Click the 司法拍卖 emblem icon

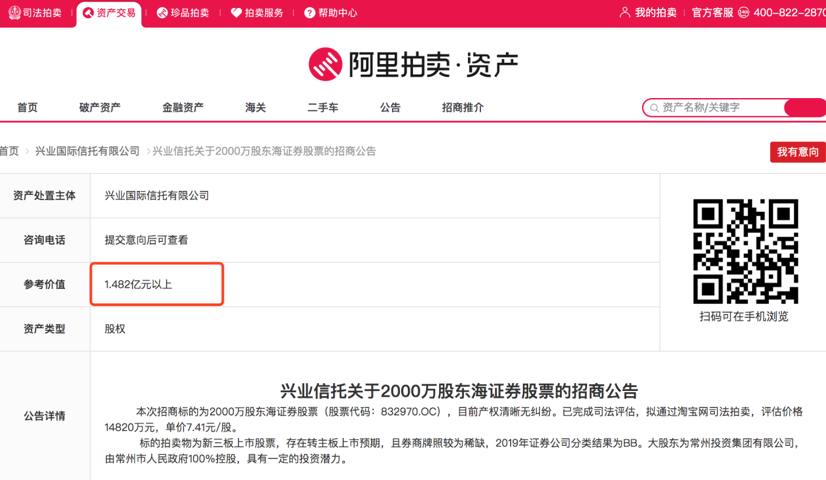coord(14,13)
